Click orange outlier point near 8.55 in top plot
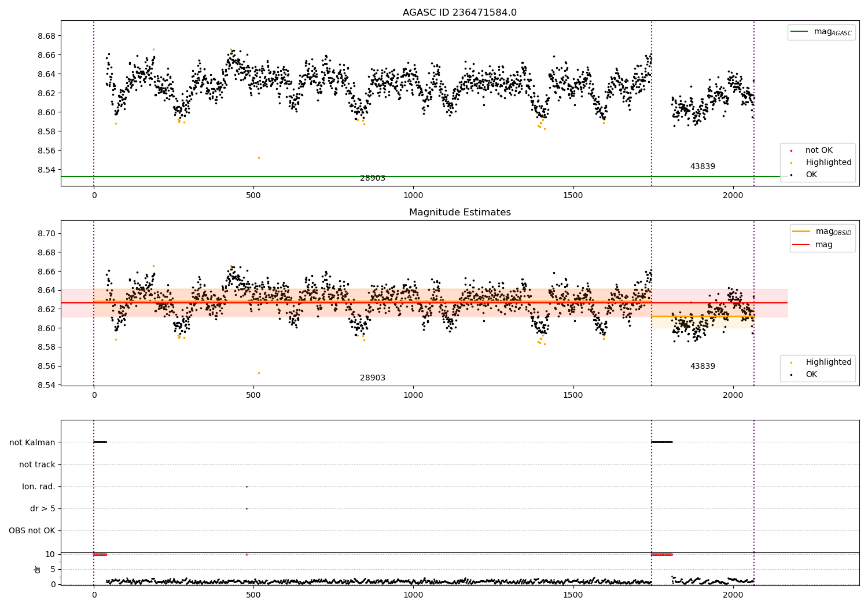This screenshot has height=608, width=868. [259, 158]
